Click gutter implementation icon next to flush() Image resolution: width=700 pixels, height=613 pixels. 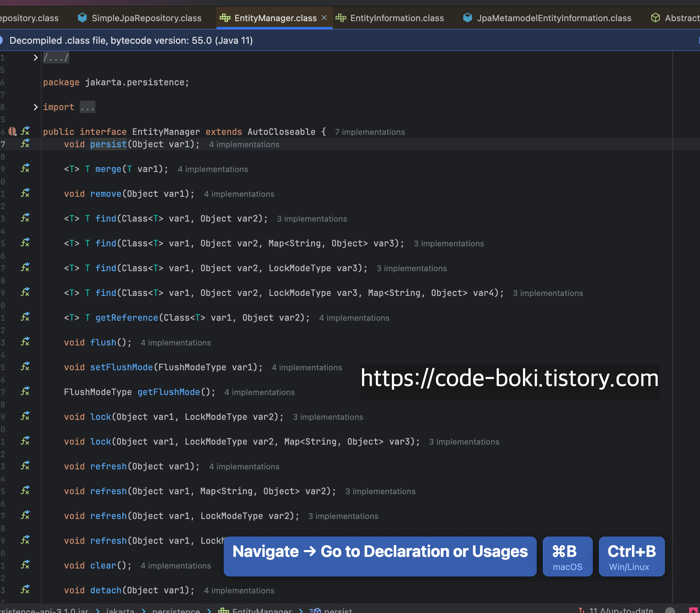click(25, 342)
